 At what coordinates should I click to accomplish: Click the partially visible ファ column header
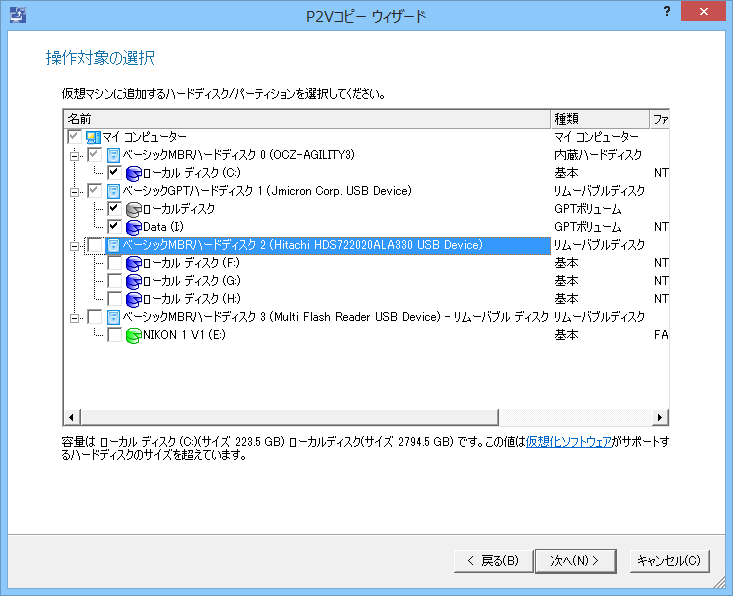pos(660,119)
